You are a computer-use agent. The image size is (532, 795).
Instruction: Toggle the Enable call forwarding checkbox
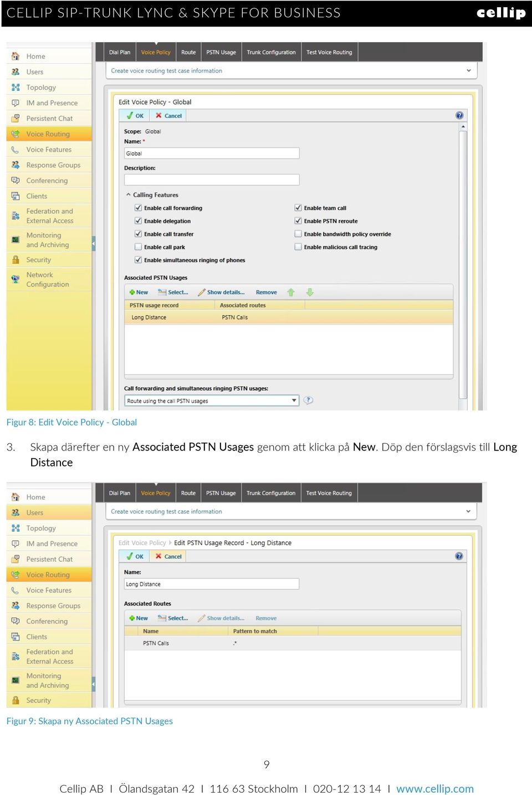coord(138,208)
